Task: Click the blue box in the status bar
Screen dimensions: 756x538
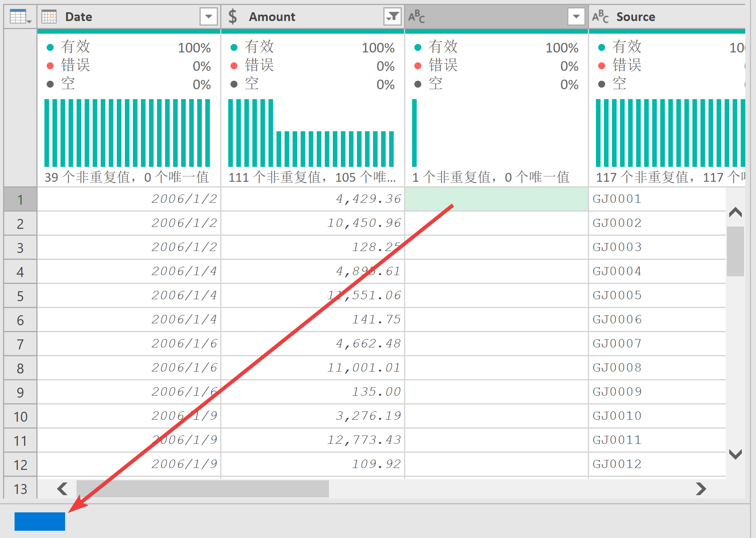Action: coord(40,521)
